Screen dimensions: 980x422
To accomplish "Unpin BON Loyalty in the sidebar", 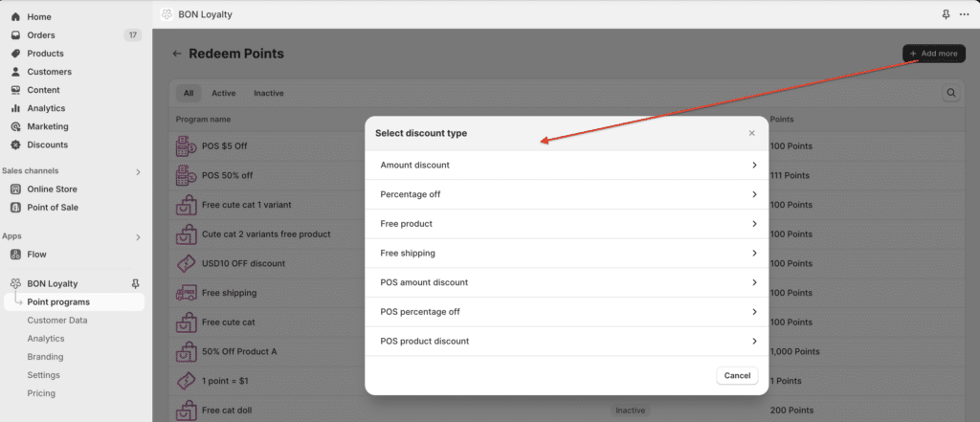I will tap(135, 284).
